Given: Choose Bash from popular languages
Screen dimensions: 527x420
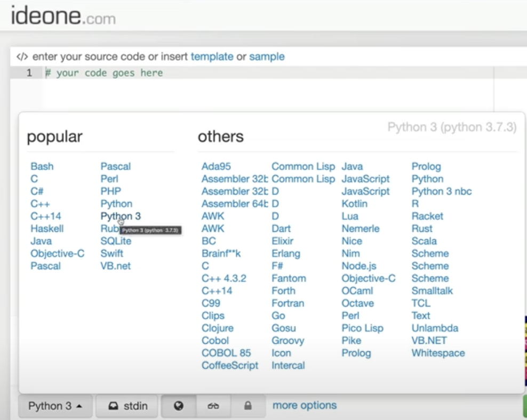Looking at the screenshot, I should point(42,166).
